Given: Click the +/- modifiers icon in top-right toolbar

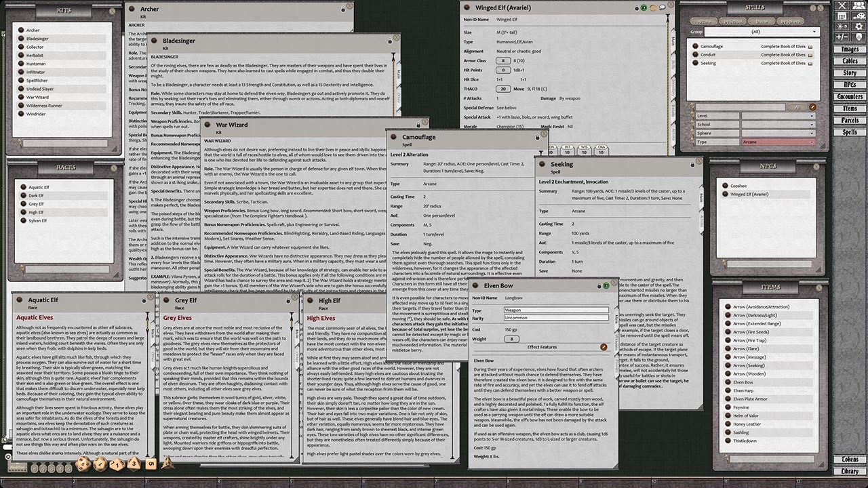Looking at the screenshot, I should pos(842,37).
